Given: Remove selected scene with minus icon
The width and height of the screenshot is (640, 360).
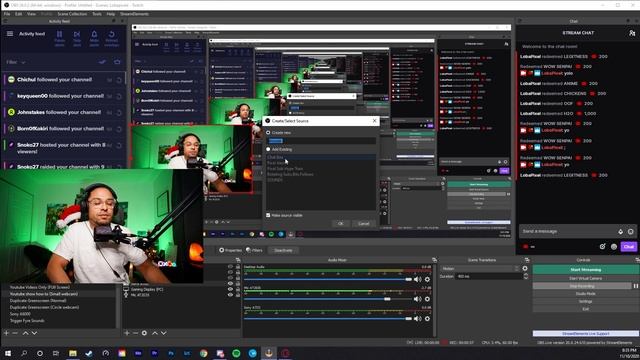Looking at the screenshot, I should click(x=15, y=333).
